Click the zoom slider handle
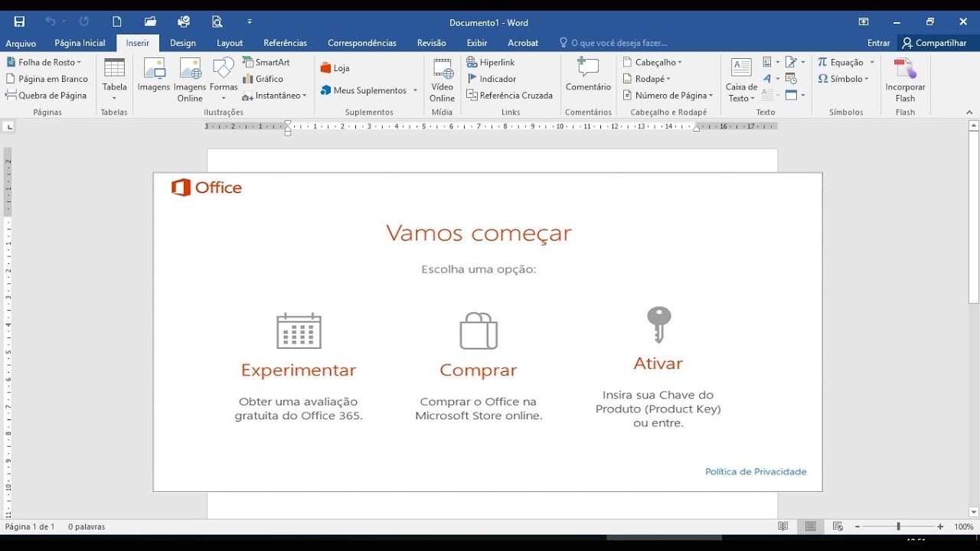 pyautogui.click(x=898, y=527)
